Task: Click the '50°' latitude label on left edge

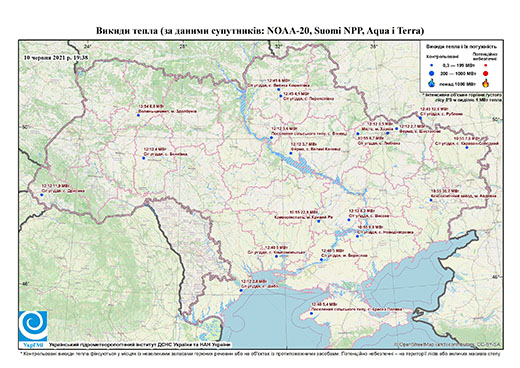Action: (26, 127)
